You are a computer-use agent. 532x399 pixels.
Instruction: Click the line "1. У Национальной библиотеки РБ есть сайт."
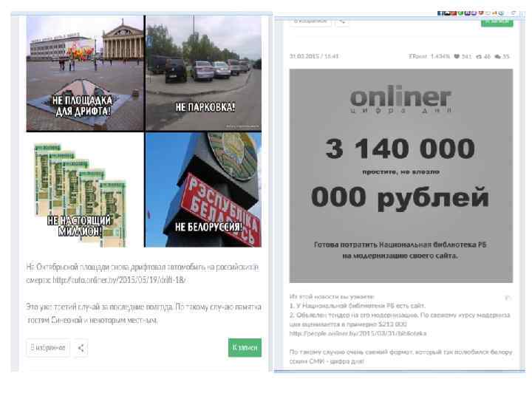click(358, 306)
